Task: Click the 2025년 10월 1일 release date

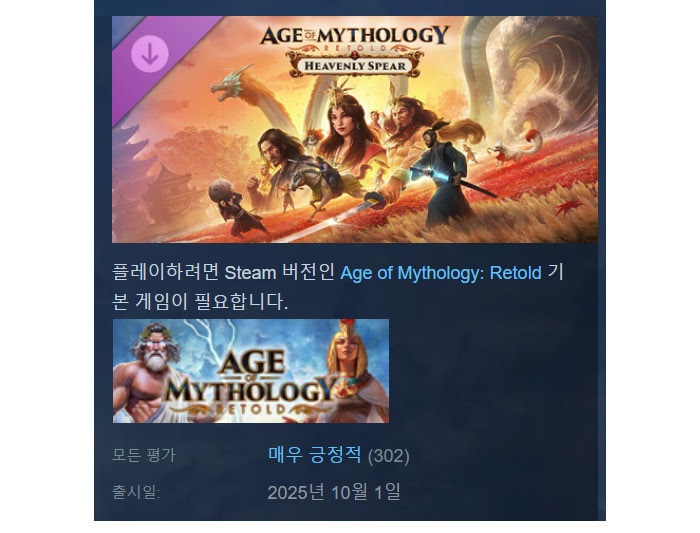Action: 334,492
